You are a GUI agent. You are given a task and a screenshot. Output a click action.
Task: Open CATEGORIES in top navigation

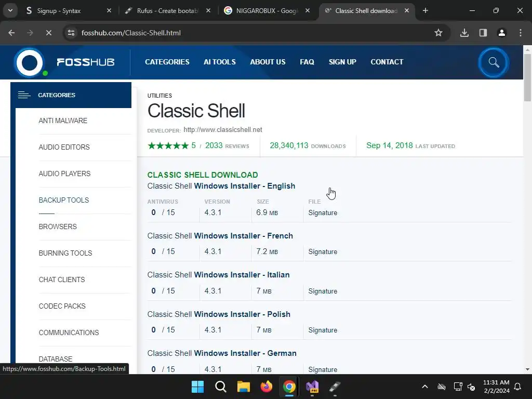coord(167,62)
